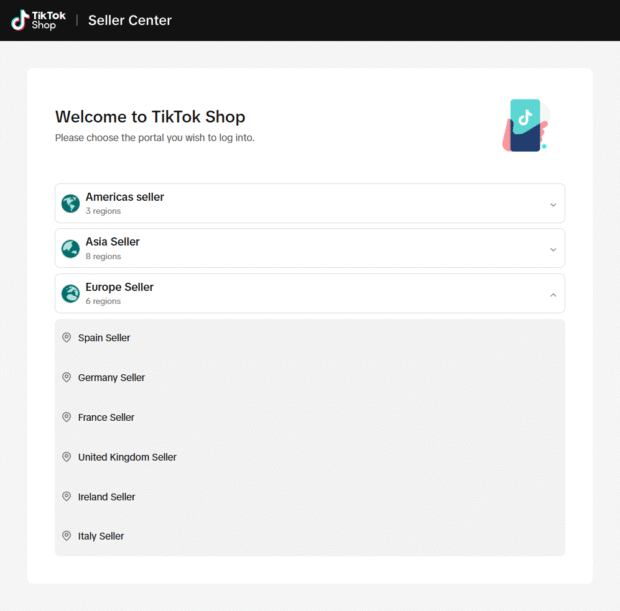Click the Americas seller region row
620x611 pixels.
click(x=310, y=203)
